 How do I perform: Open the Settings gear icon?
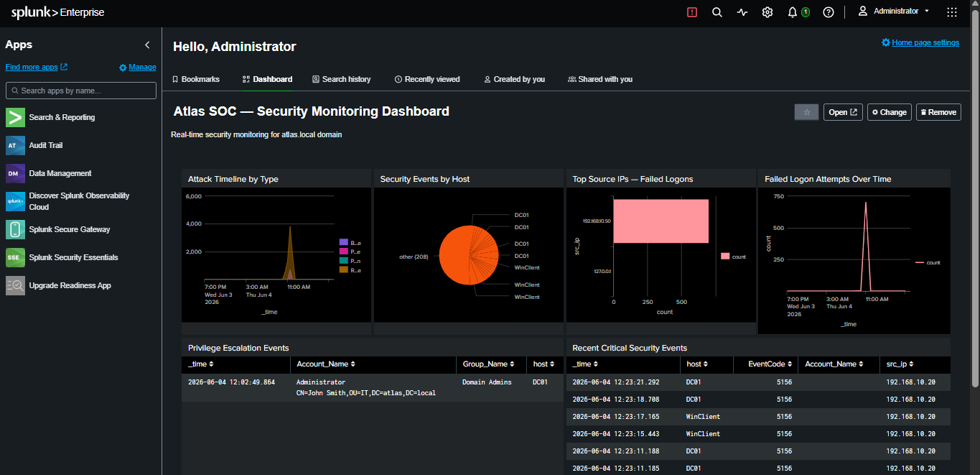pos(767,12)
